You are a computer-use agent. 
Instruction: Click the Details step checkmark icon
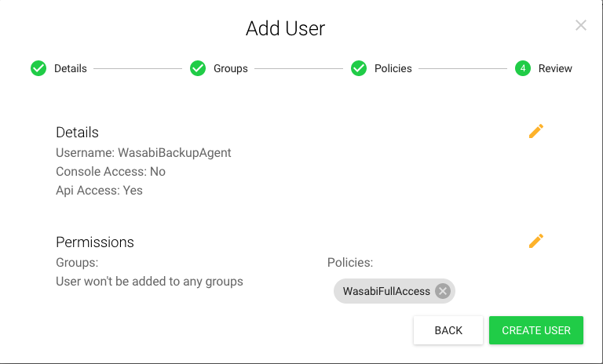point(38,68)
